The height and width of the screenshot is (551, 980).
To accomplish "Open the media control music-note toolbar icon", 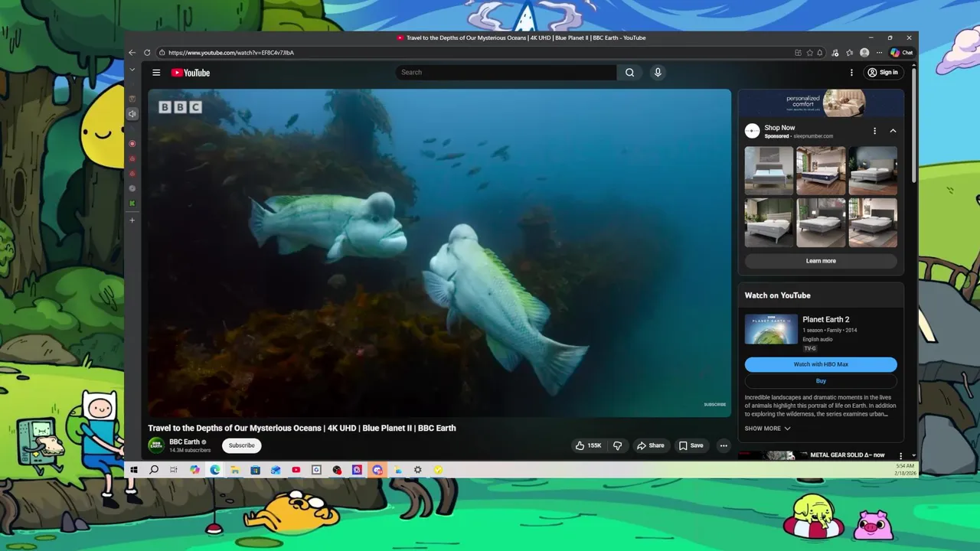I will point(835,53).
